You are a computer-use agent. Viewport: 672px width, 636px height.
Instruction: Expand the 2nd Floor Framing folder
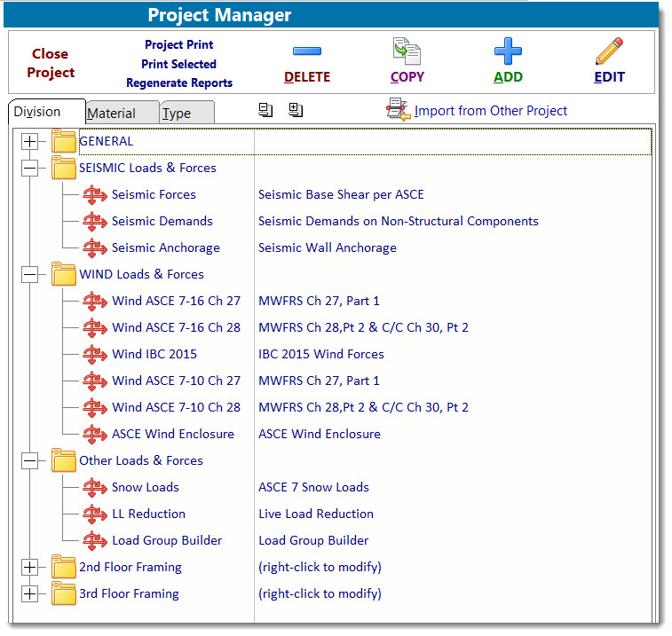click(x=30, y=567)
